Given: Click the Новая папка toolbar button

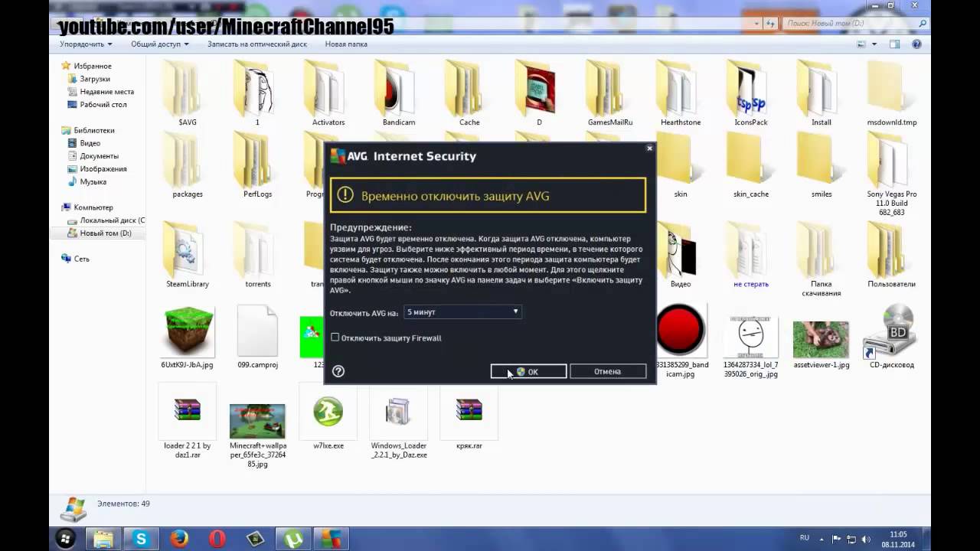Looking at the screenshot, I should 346,44.
